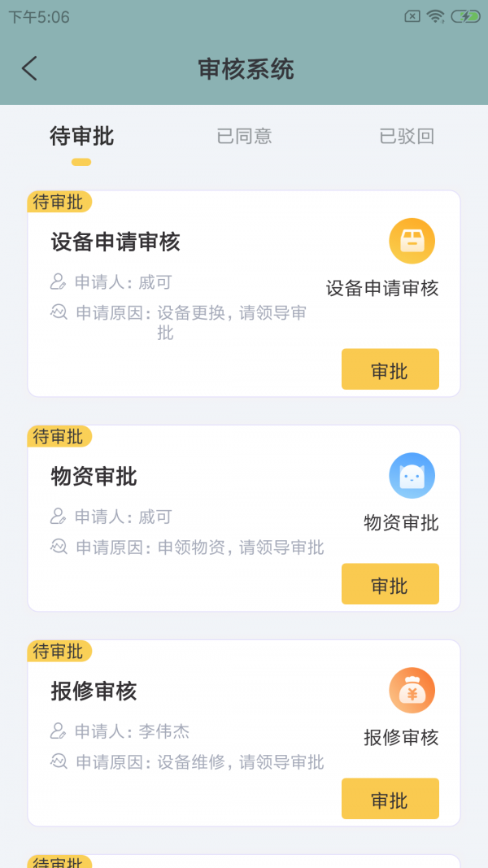Screen dimensions: 488x868
Task: Select the 待审批 badge on the first card
Action: [59, 203]
